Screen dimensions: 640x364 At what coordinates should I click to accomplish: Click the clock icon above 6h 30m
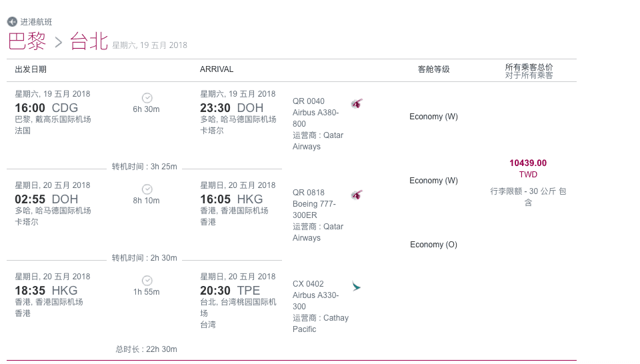(x=147, y=98)
